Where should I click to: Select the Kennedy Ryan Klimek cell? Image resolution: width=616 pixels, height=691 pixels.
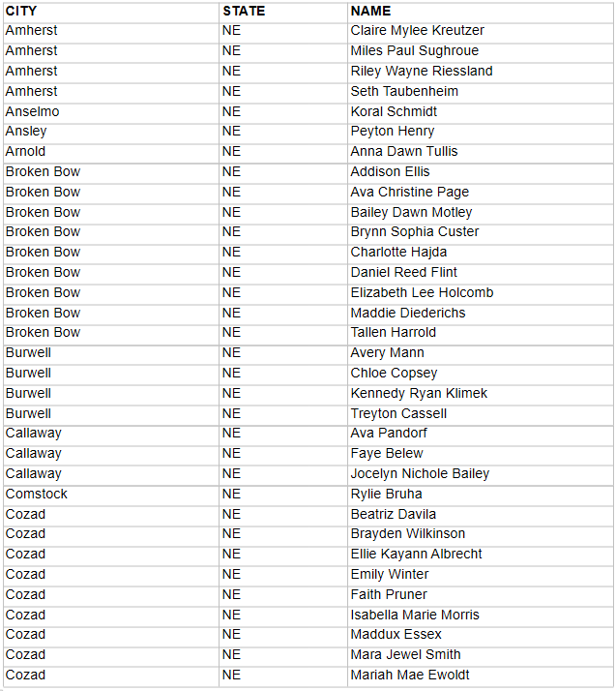[x=419, y=394]
